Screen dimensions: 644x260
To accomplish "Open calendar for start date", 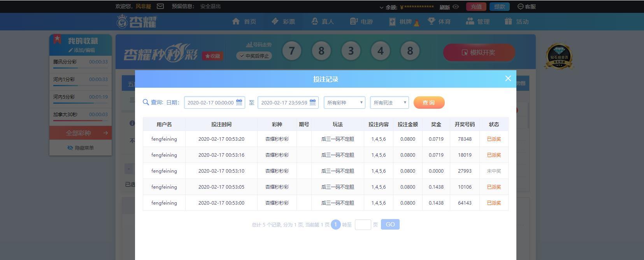I will click(239, 102).
